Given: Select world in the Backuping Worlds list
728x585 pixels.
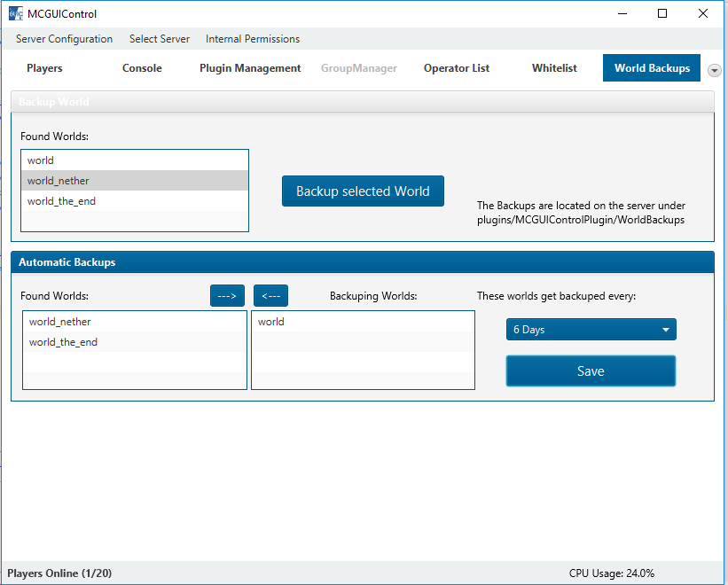Looking at the screenshot, I should [271, 322].
